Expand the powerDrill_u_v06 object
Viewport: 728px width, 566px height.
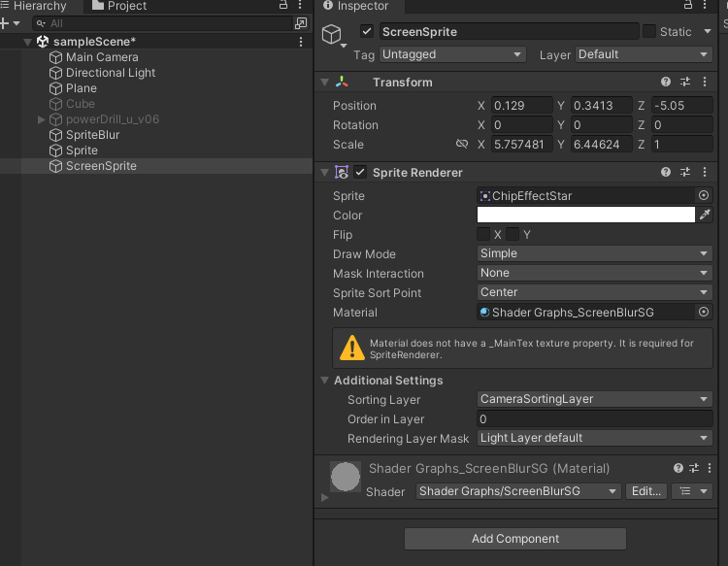(41, 119)
